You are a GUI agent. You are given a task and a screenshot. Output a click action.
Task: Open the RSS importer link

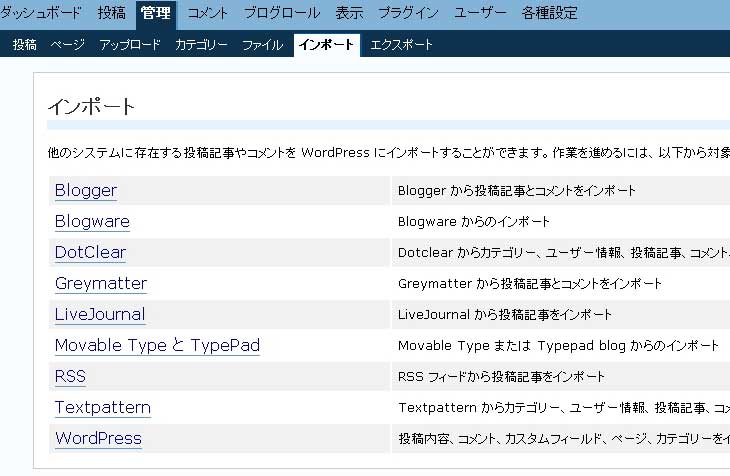coord(70,376)
